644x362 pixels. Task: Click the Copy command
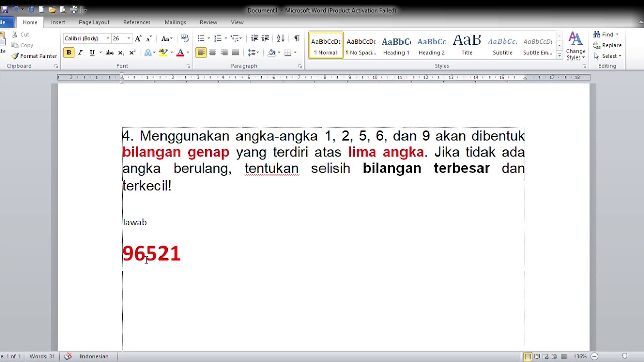[22, 45]
